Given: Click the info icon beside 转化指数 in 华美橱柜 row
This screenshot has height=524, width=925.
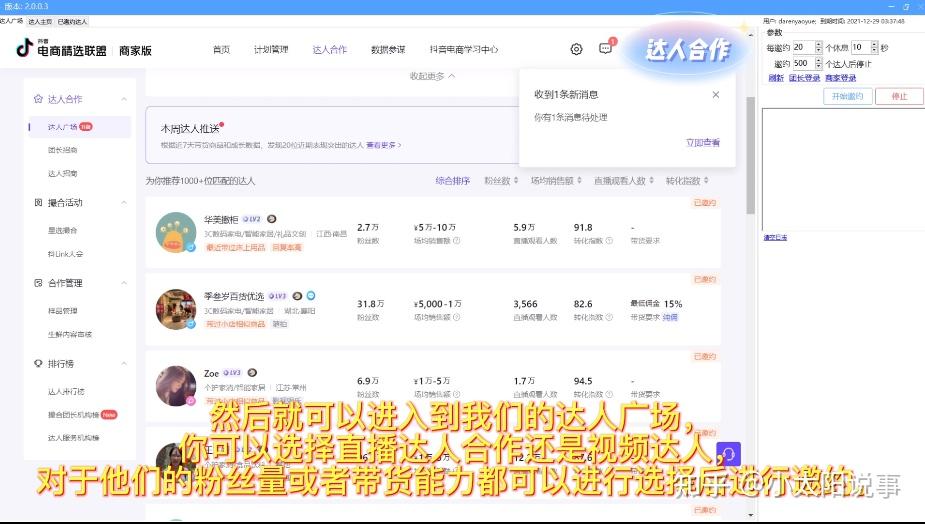Looking at the screenshot, I should click(x=609, y=241).
